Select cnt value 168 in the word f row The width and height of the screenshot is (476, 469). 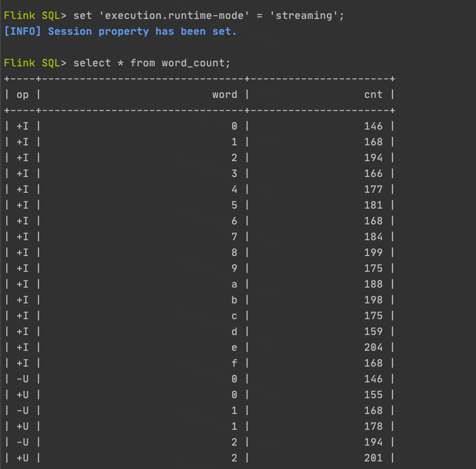coord(373,363)
